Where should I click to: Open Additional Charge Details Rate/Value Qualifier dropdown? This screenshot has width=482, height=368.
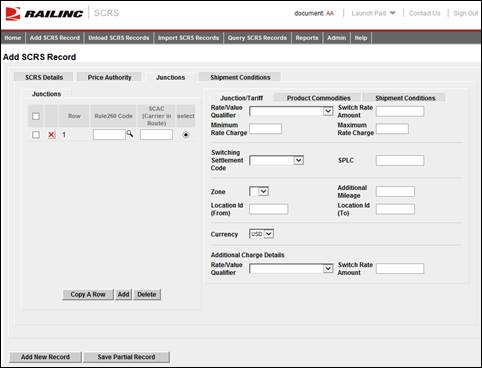point(291,269)
